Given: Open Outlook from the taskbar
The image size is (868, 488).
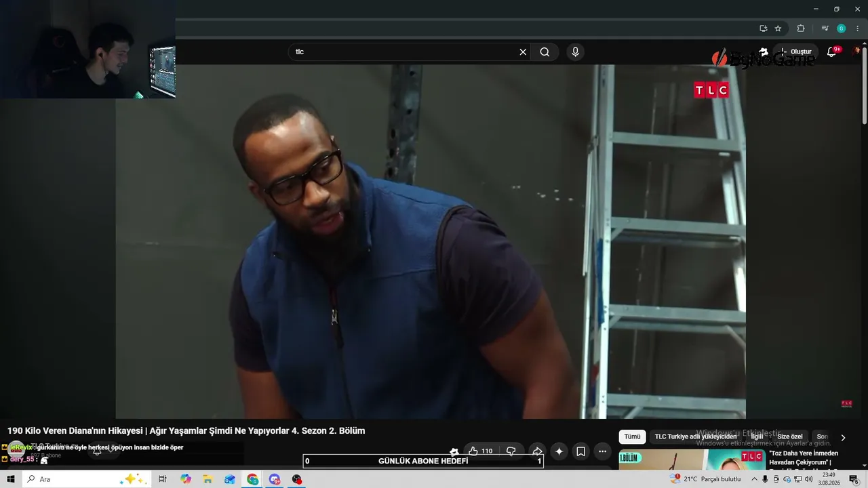Looking at the screenshot, I should [230, 479].
